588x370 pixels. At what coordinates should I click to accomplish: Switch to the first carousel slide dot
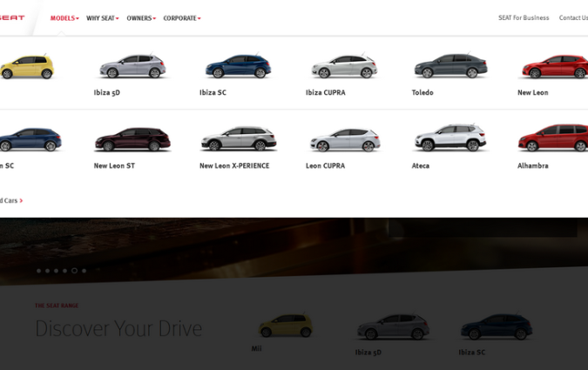38,271
